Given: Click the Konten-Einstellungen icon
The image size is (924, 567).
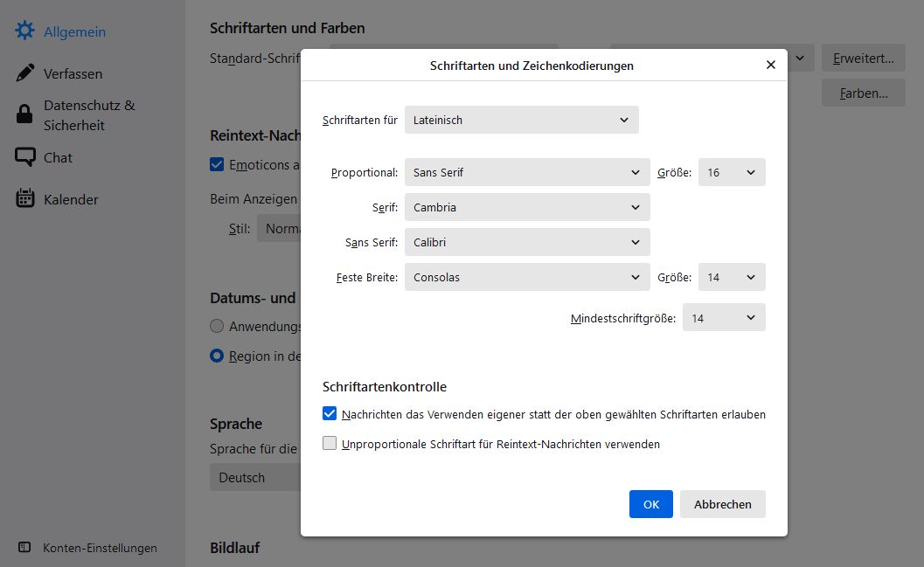Looking at the screenshot, I should pos(24,548).
